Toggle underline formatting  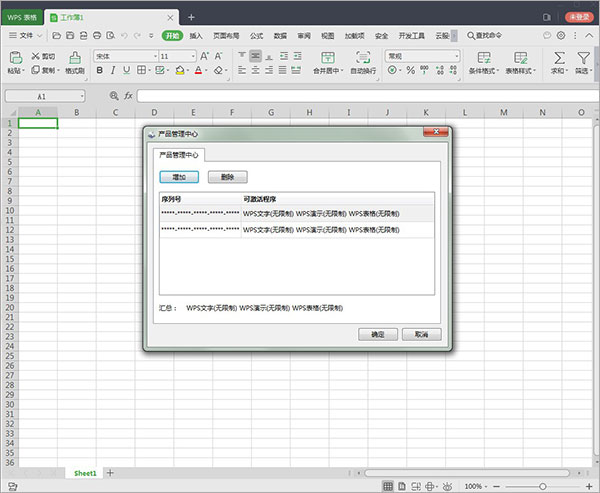(x=126, y=70)
